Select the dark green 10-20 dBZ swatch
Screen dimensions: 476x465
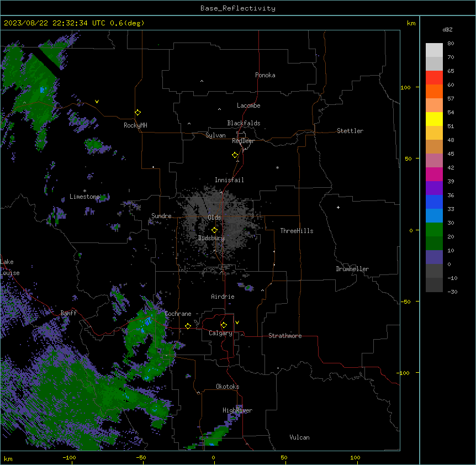click(x=434, y=244)
